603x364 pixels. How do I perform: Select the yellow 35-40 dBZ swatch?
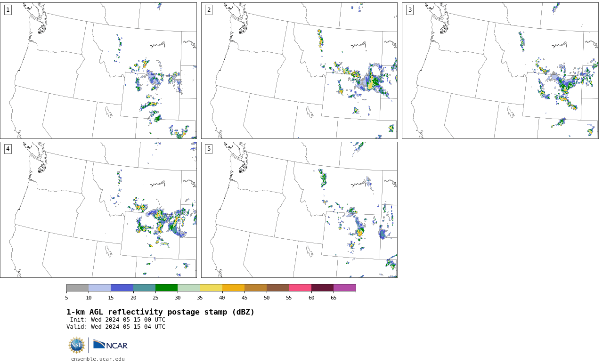pos(211,288)
